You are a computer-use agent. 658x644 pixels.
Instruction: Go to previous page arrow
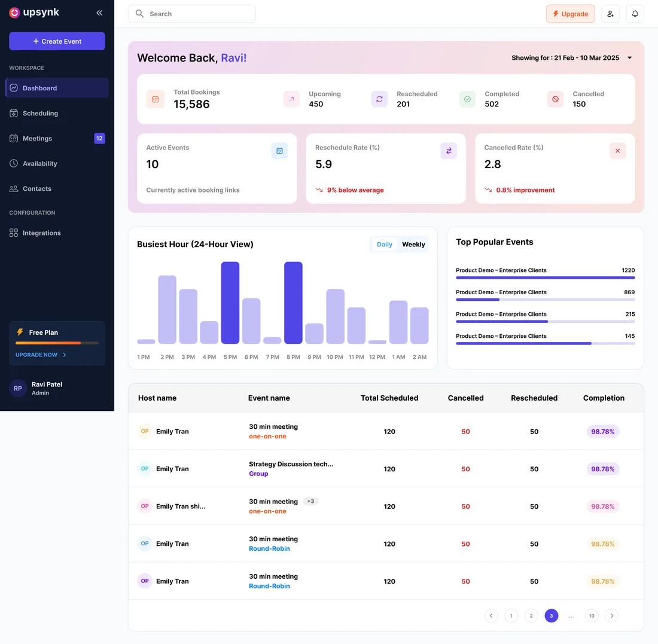point(491,615)
